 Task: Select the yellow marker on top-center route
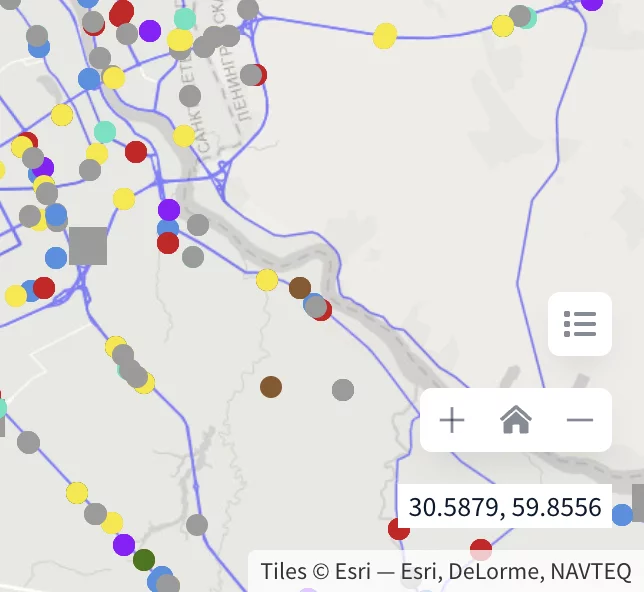tap(385, 37)
